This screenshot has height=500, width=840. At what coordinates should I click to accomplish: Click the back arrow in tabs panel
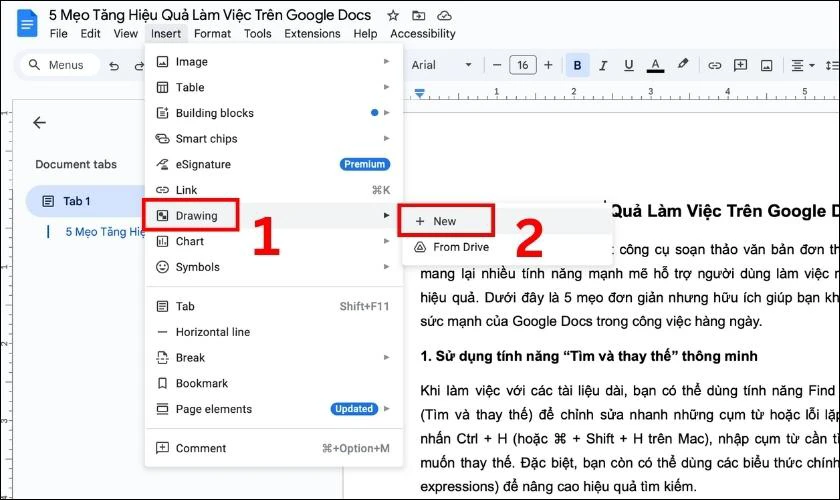coord(39,123)
